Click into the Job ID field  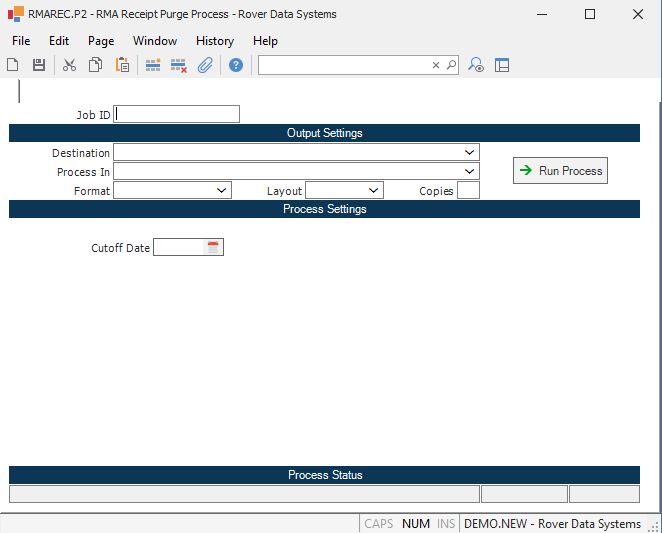pyautogui.click(x=177, y=114)
